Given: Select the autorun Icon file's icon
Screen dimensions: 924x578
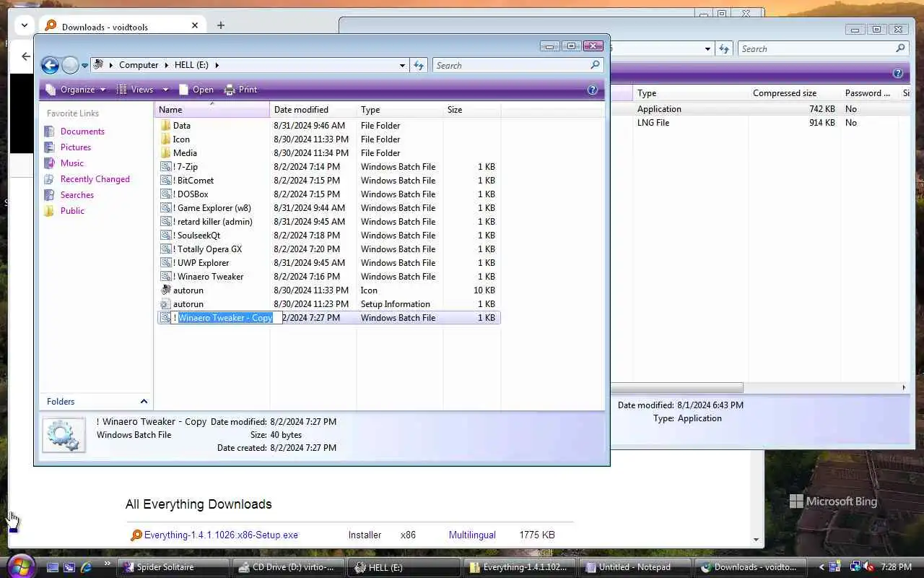Looking at the screenshot, I should [x=166, y=290].
